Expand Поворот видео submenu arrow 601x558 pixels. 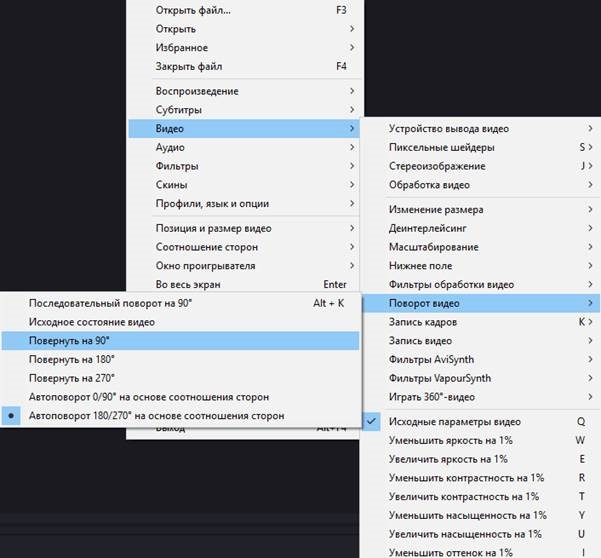pos(592,303)
